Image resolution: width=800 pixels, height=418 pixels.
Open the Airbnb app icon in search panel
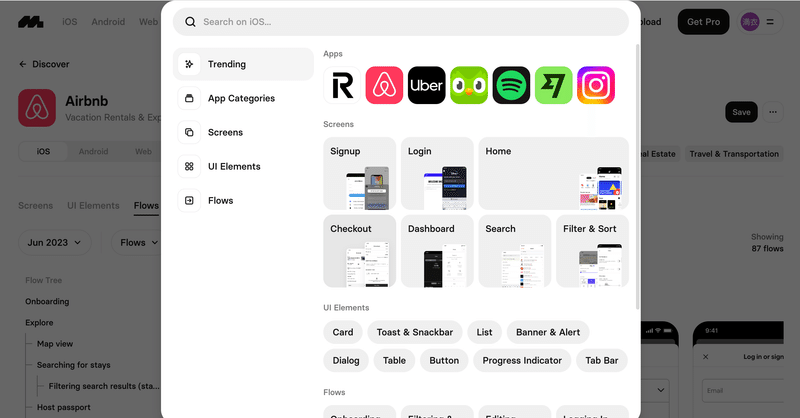(384, 85)
